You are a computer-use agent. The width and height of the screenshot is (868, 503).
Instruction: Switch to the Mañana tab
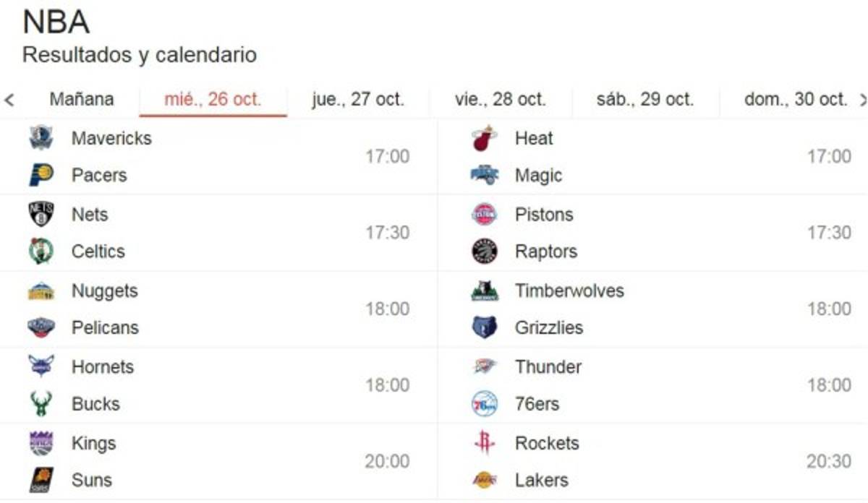point(81,99)
